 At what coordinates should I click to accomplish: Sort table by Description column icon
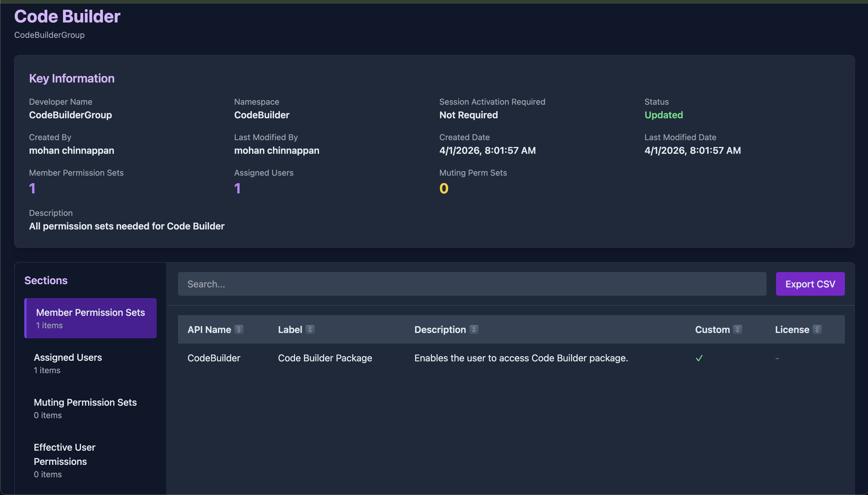pos(474,329)
